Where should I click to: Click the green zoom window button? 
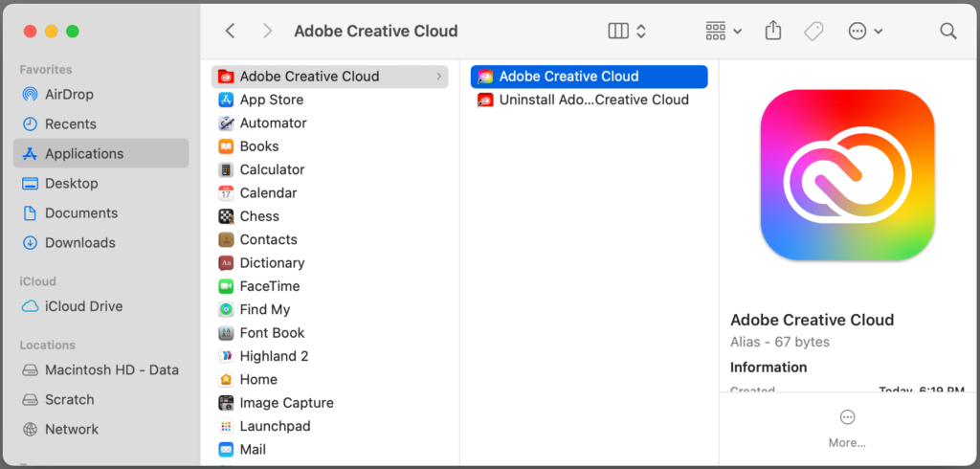pos(73,31)
